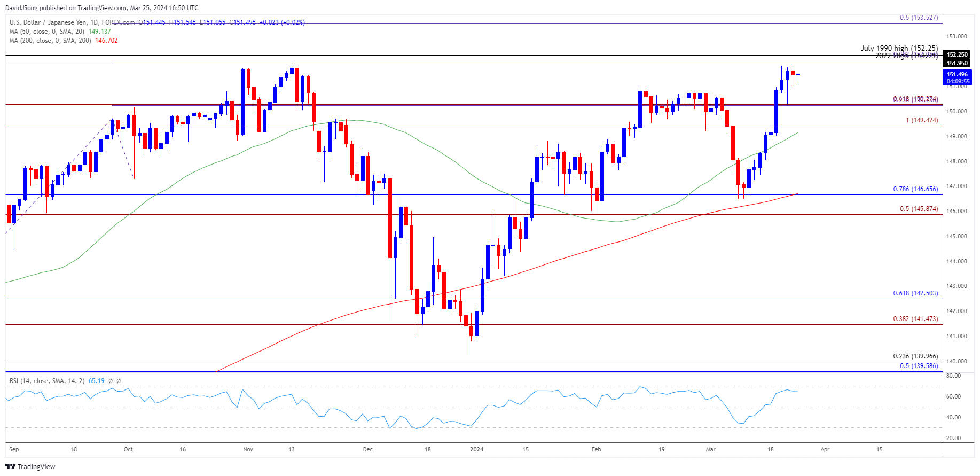Select the 0.5 (153.527) Fibonacci label
This screenshot has width=980, height=476.
919,18
